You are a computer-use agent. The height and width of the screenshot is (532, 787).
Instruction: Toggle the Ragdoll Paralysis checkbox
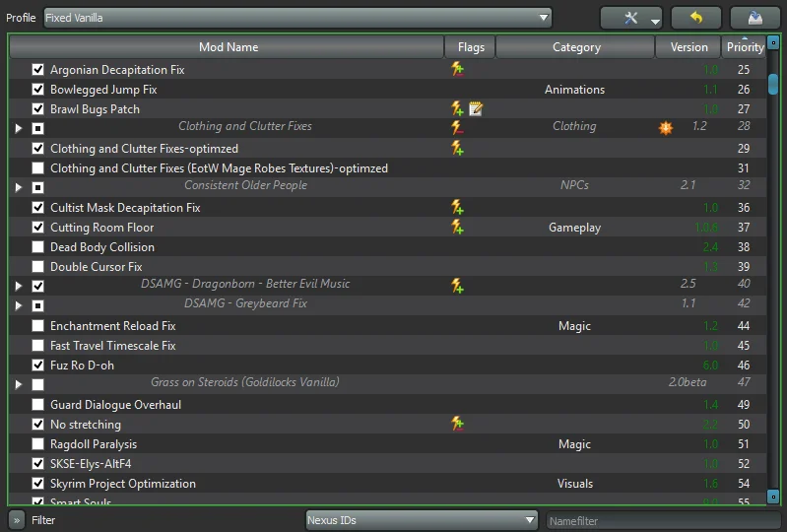coord(37,443)
